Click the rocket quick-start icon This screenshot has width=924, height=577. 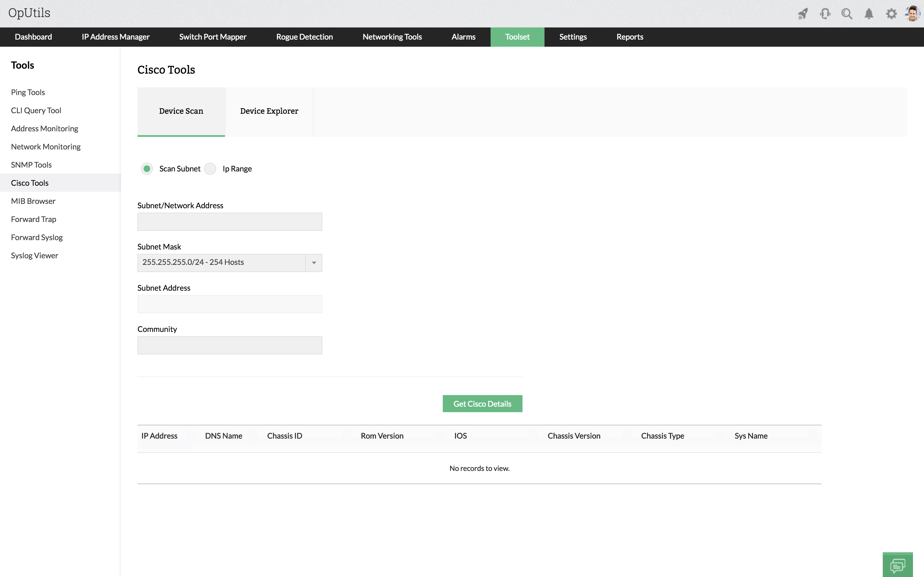[x=802, y=14]
